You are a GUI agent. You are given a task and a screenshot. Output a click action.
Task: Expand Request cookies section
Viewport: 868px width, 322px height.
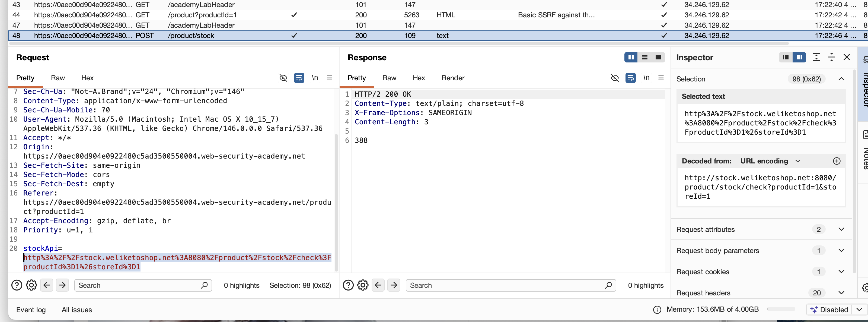click(841, 272)
